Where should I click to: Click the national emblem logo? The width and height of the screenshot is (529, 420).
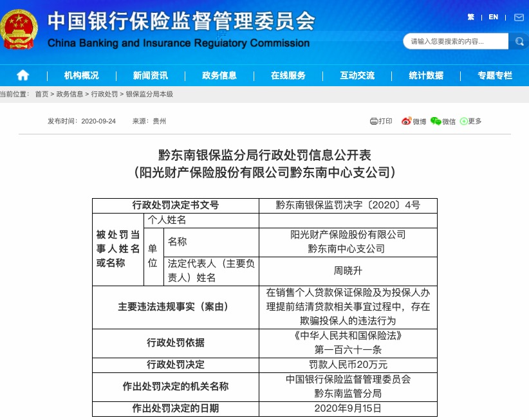19,30
